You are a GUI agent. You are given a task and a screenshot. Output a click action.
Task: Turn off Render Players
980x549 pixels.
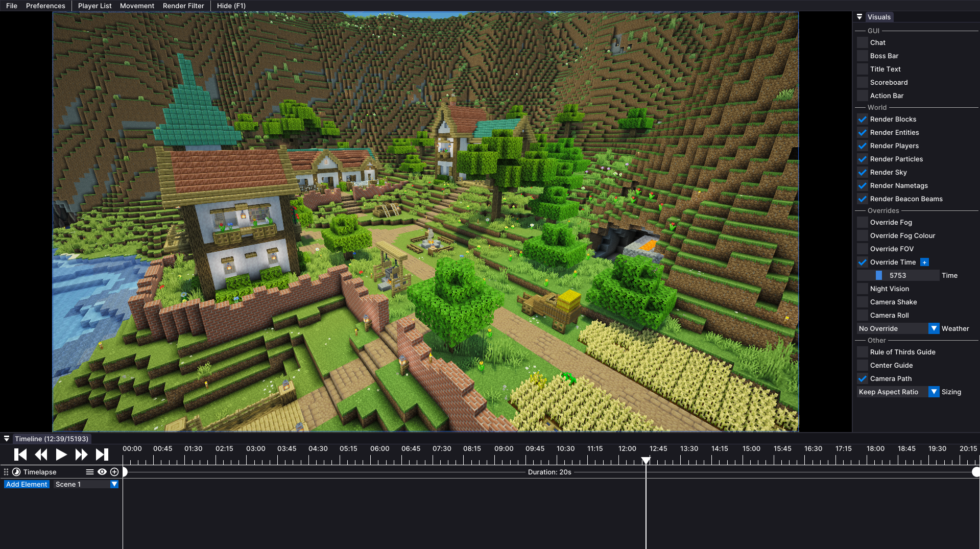click(863, 146)
